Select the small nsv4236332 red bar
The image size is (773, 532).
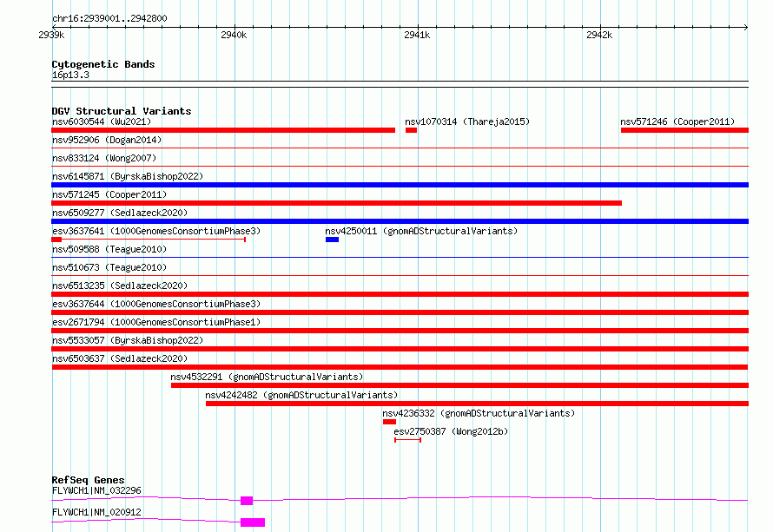389,422
